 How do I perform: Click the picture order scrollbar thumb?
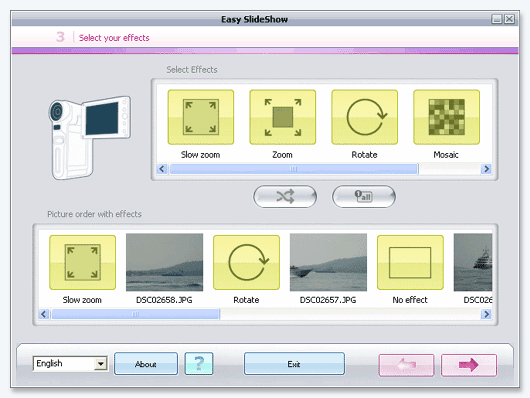[136, 314]
